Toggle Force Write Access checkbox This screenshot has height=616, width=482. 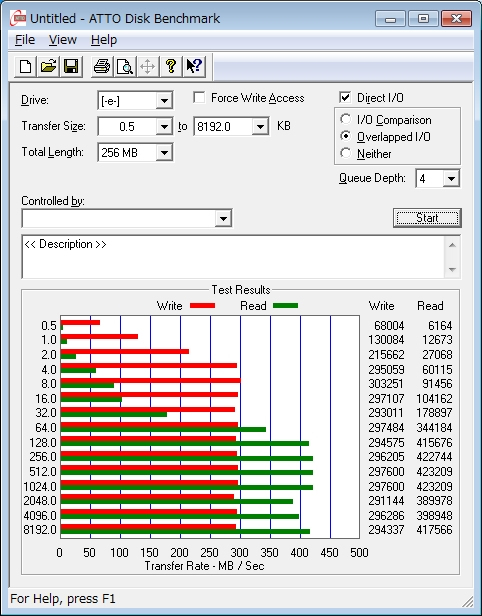point(199,97)
